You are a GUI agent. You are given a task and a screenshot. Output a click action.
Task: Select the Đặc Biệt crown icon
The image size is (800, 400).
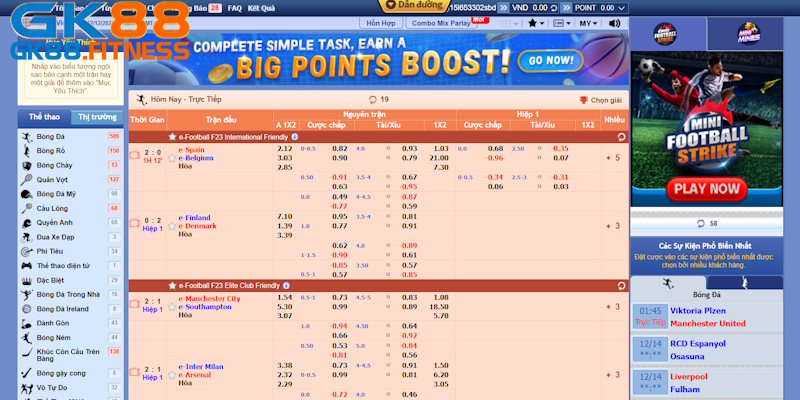click(27, 280)
